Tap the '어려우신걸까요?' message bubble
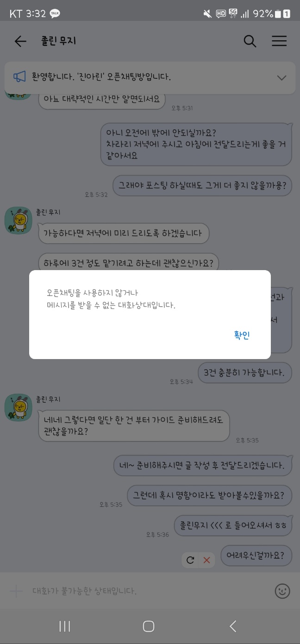 pos(256,555)
